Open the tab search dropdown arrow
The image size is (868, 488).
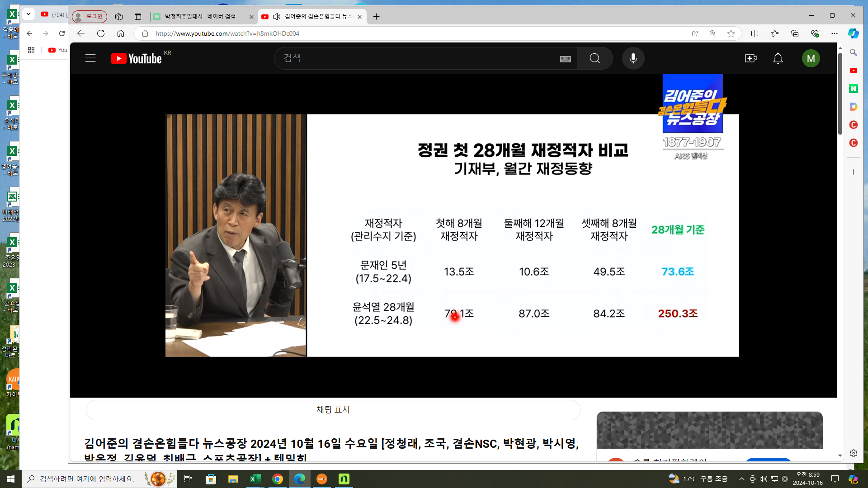coord(28,14)
